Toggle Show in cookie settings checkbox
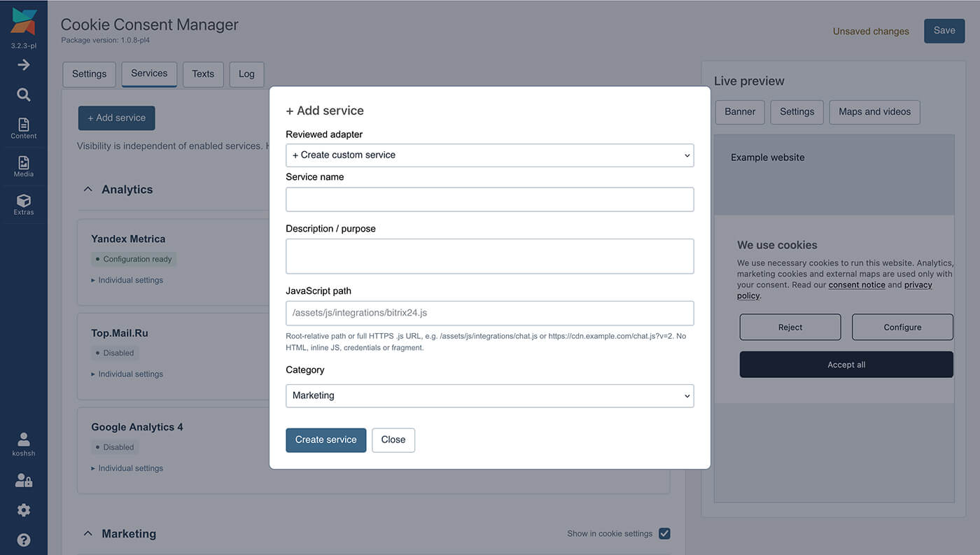The width and height of the screenshot is (980, 555). (x=664, y=533)
